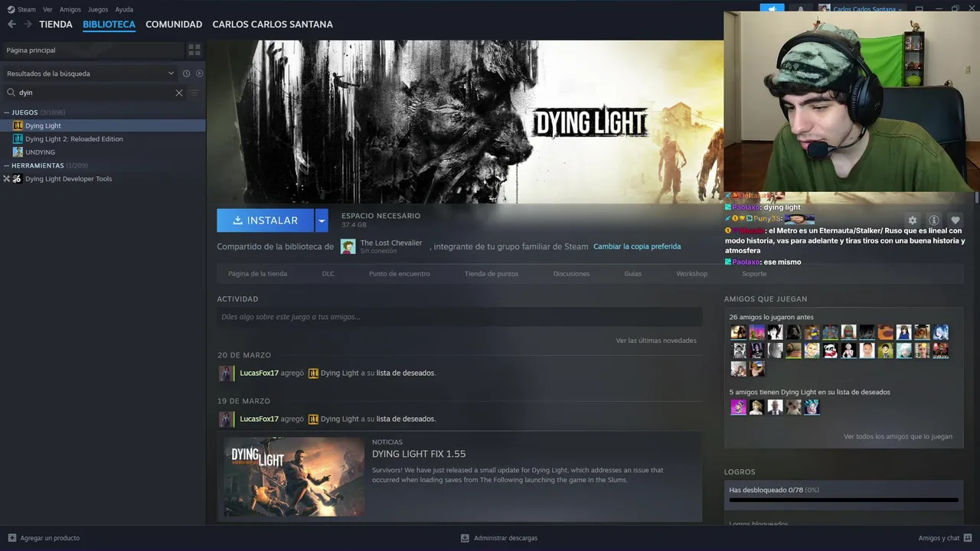The height and width of the screenshot is (551, 980).
Task: Click Ver las últimas novedades
Action: (x=656, y=341)
